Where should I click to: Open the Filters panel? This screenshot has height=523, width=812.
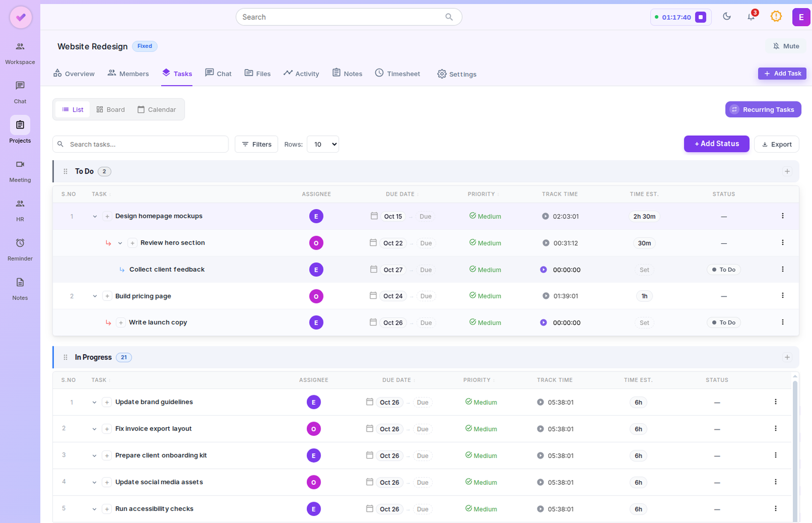[x=256, y=145]
